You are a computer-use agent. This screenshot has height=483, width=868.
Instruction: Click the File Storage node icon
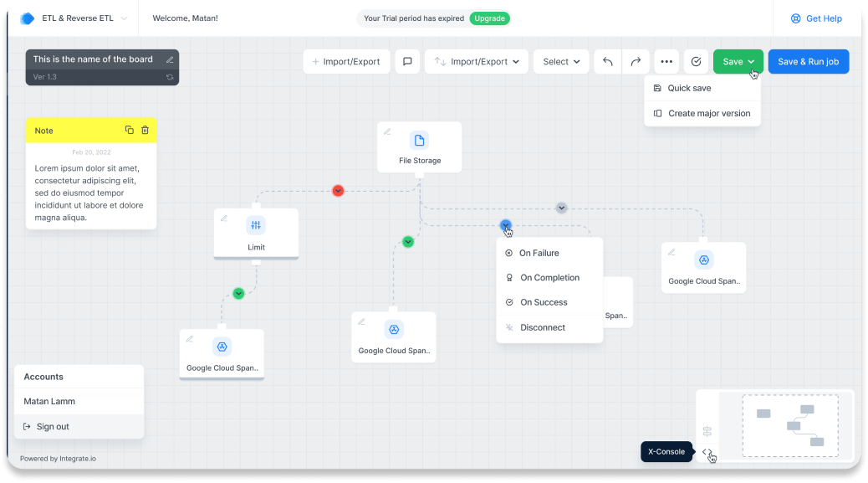click(419, 140)
